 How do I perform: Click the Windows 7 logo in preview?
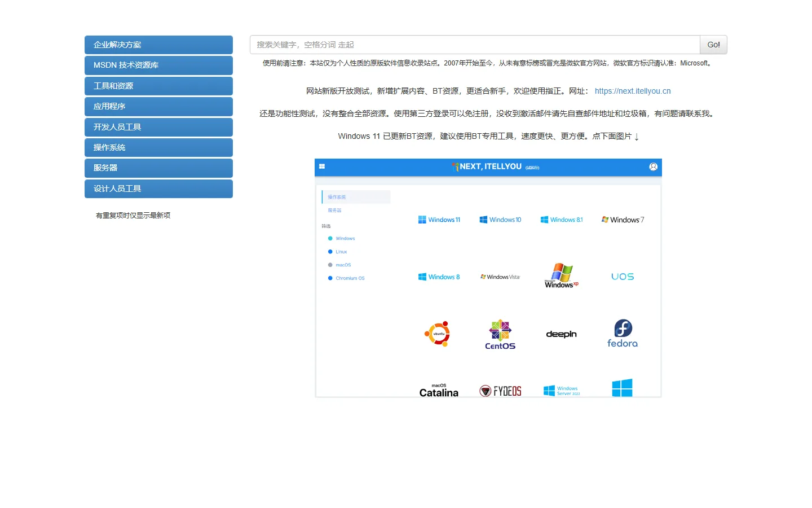coord(623,220)
